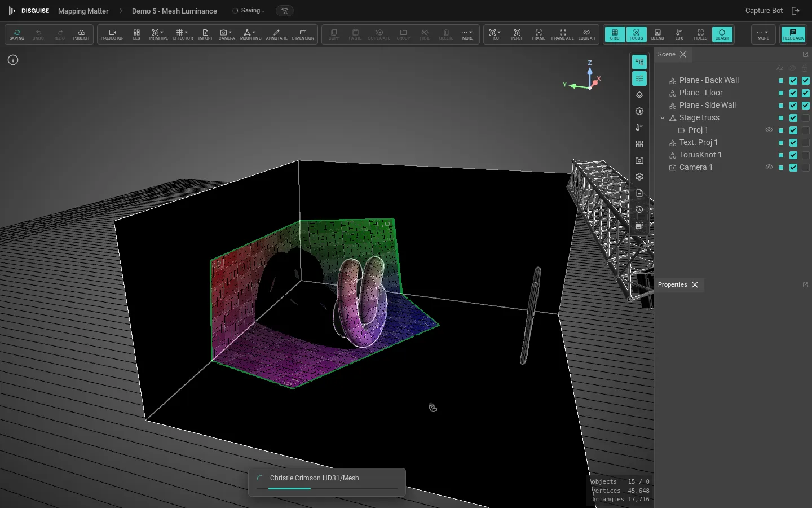The image size is (812, 508).
Task: Open the info icon in viewport
Action: 13,60
